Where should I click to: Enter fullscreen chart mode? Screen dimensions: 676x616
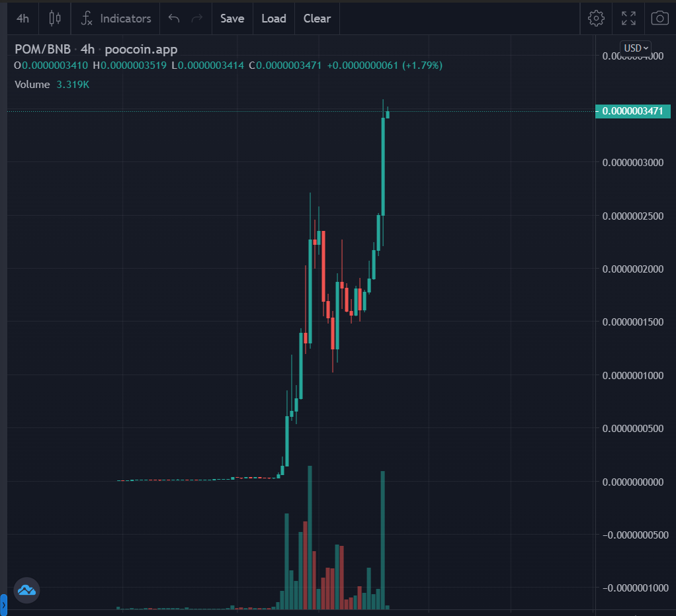pos(628,19)
